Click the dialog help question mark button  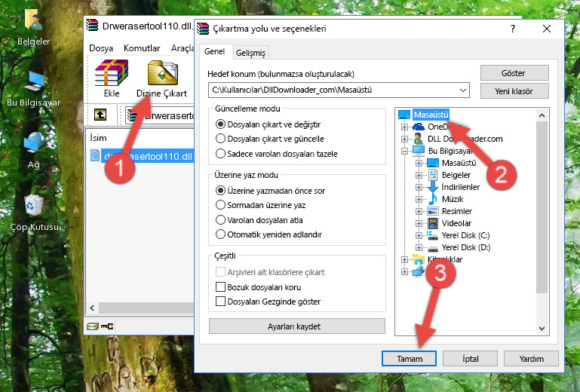pyautogui.click(x=513, y=29)
